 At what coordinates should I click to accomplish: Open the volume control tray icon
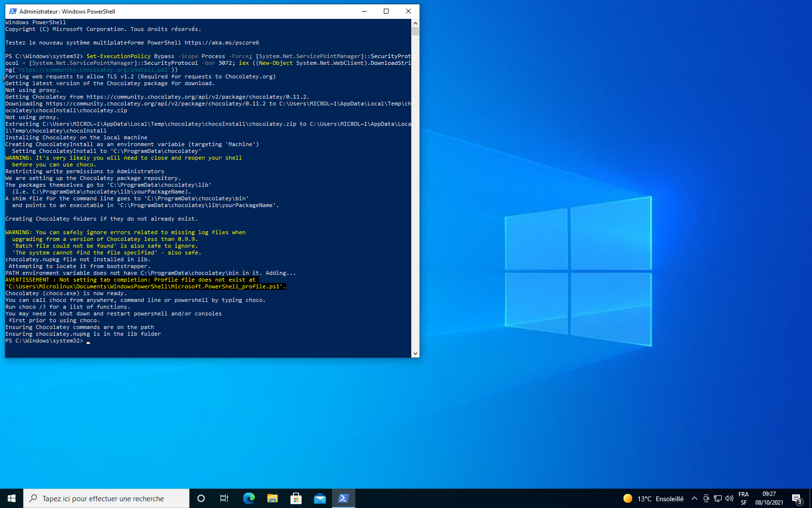729,498
